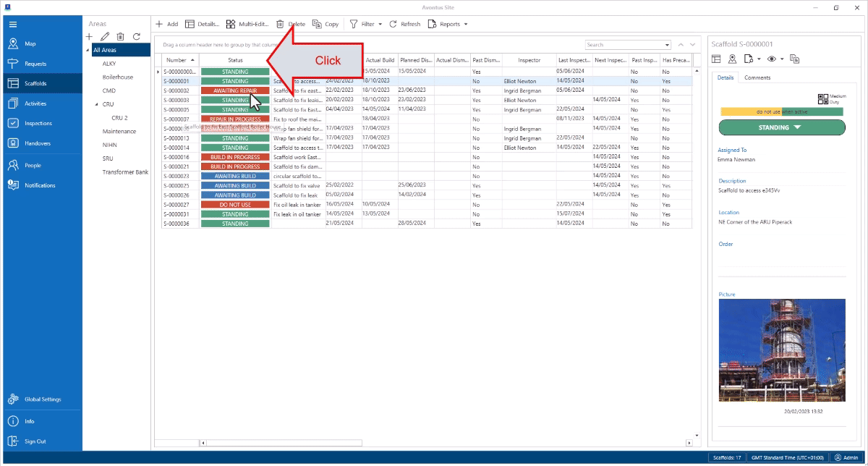868x466 pixels.
Task: Copy scaffold details in the right panel
Action: pyautogui.click(x=794, y=59)
